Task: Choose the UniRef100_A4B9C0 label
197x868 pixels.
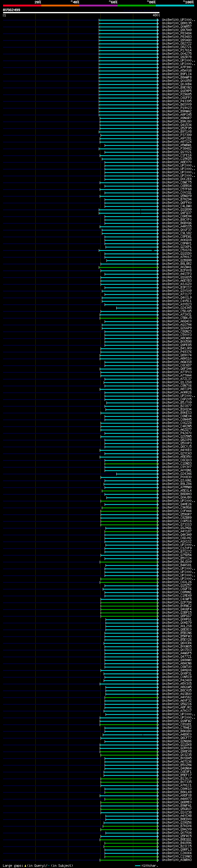Action: coord(177,735)
